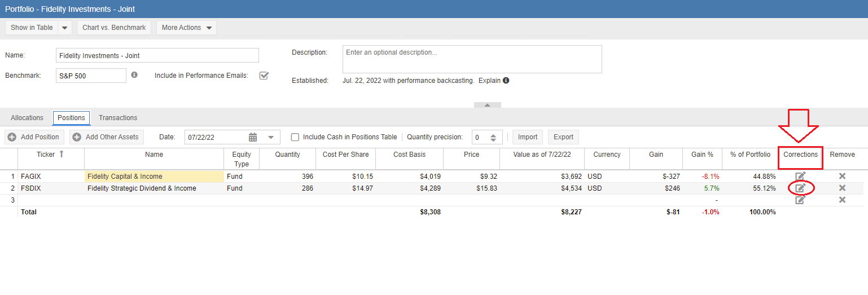Expand the Show in Table dropdown arrow
Image resolution: width=868 pixels, height=295 pixels.
(x=65, y=28)
